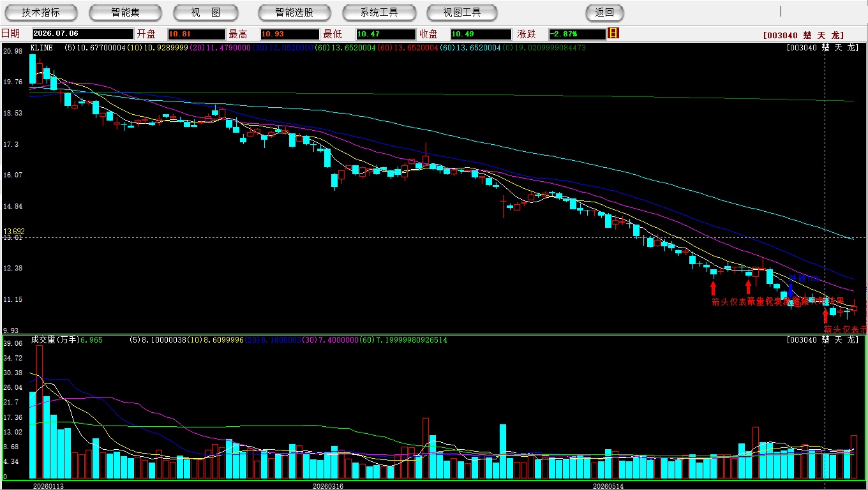Open the 技术指标 menu button
Image resolution: width=868 pixels, height=490 pixels.
(x=41, y=12)
